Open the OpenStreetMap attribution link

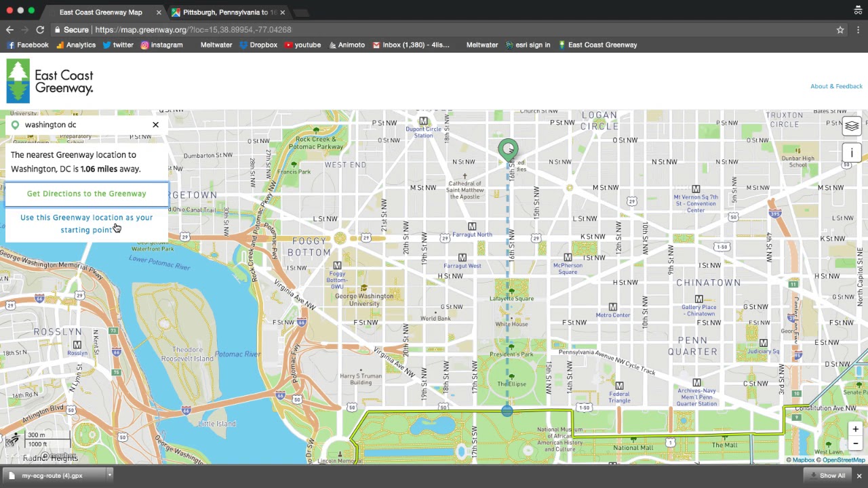840,460
